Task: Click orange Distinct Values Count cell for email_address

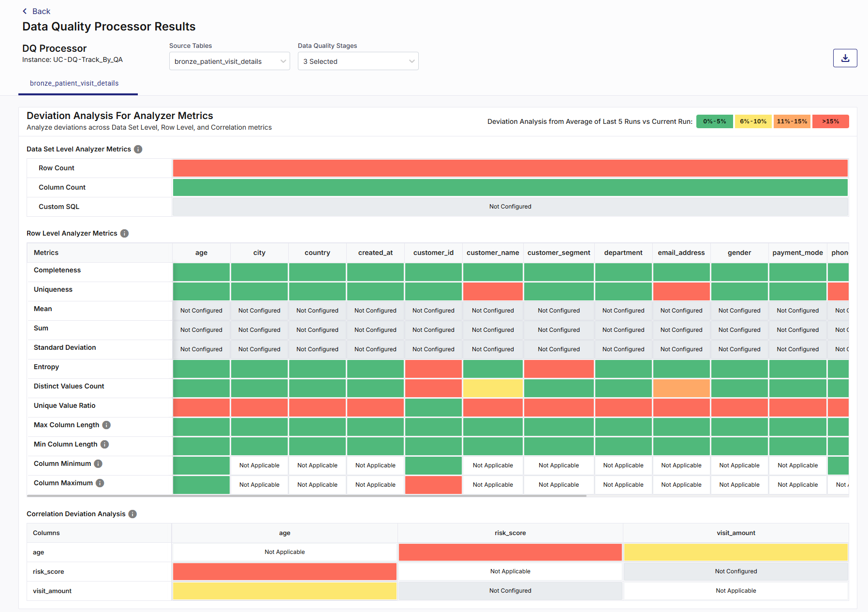Action: click(x=681, y=388)
